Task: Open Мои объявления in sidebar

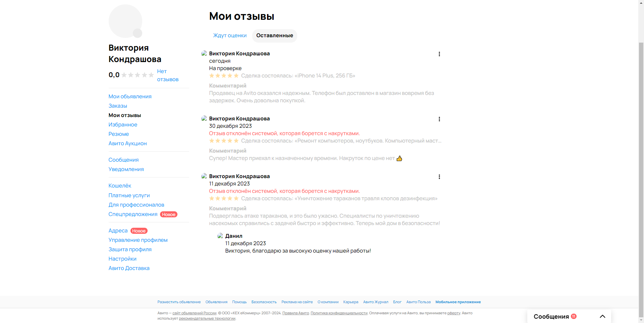Action: pos(130,97)
